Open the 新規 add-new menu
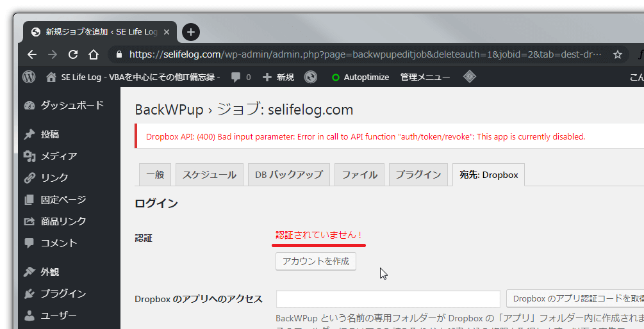Viewport: 644px width, 329px height. (279, 77)
